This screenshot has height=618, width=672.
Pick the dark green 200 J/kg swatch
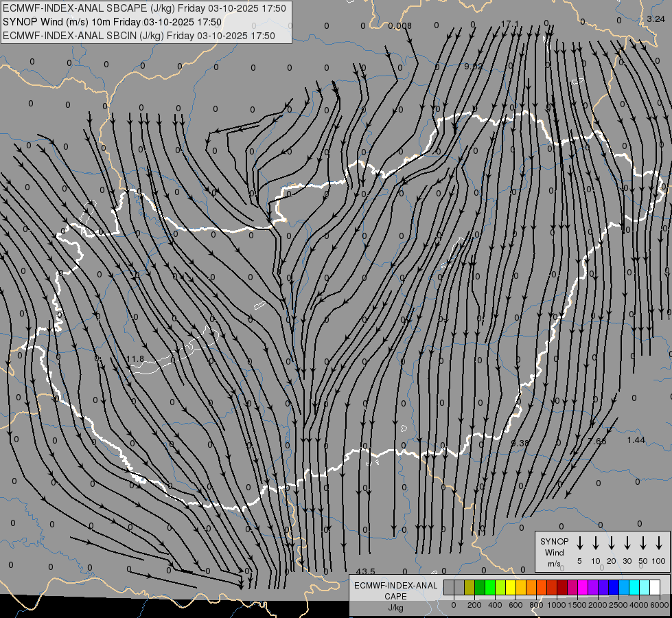click(x=480, y=588)
